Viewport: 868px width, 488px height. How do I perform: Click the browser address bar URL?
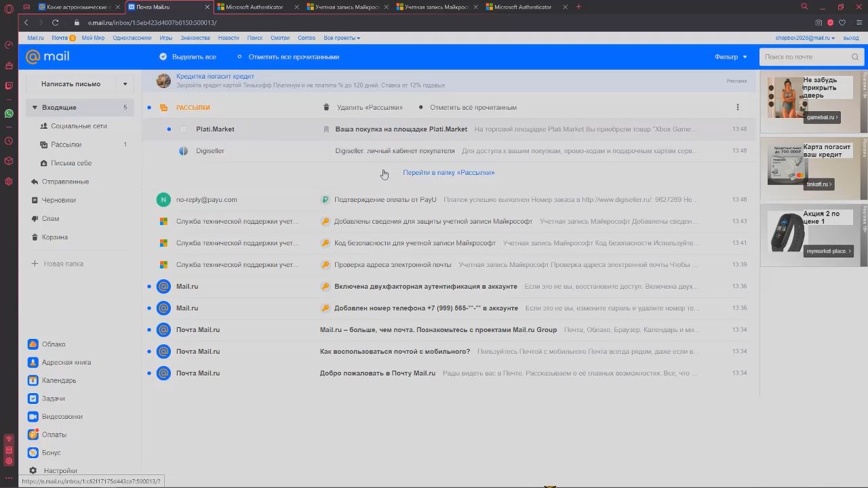click(152, 22)
